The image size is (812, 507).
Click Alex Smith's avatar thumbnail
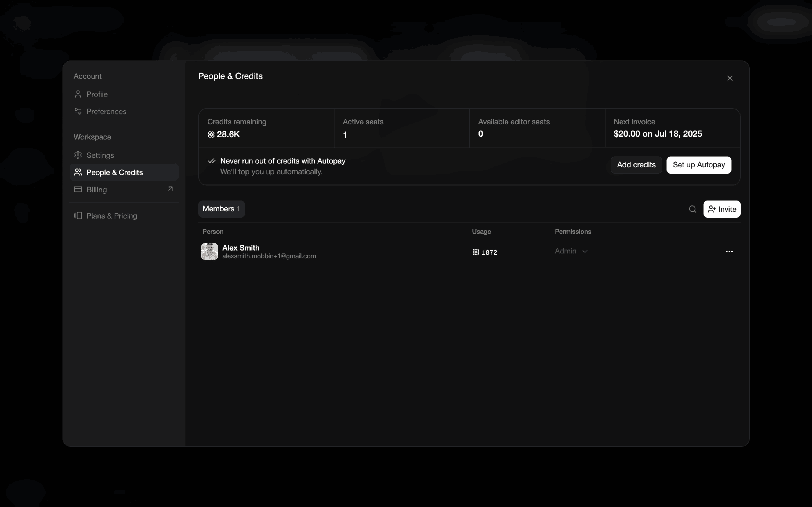(209, 252)
